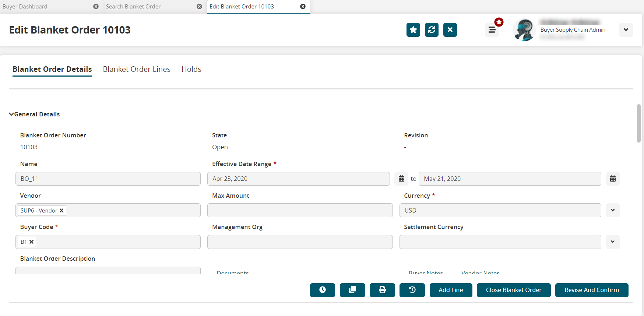Click the vertical scrollbar thumb
The image size is (644, 316).
click(639, 123)
